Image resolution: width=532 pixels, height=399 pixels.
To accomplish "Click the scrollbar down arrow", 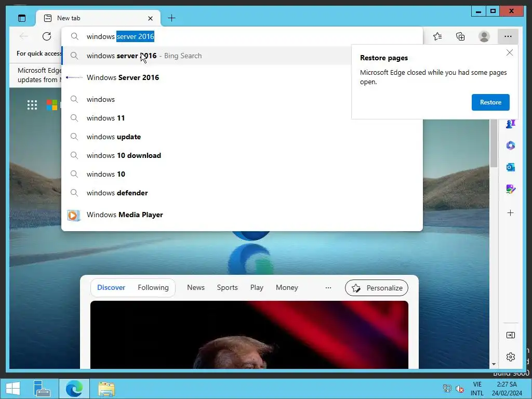I will [x=494, y=364].
